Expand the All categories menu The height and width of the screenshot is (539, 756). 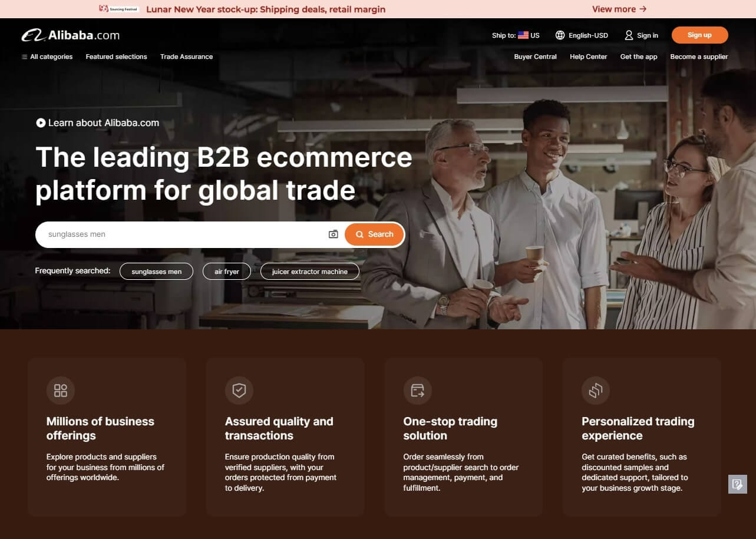pos(47,57)
